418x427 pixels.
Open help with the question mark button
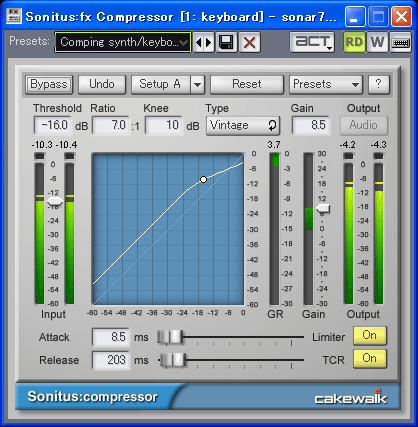(378, 84)
